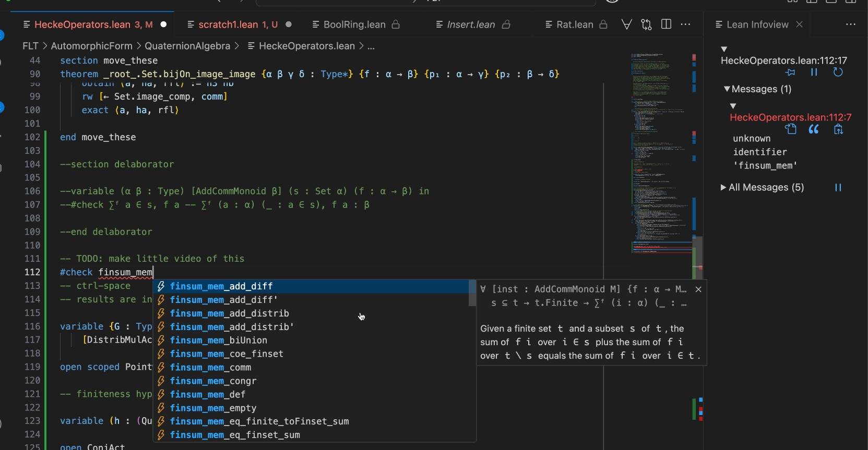Image resolution: width=868 pixels, height=450 pixels.
Task: Pause updating All Messages
Action: 838,188
